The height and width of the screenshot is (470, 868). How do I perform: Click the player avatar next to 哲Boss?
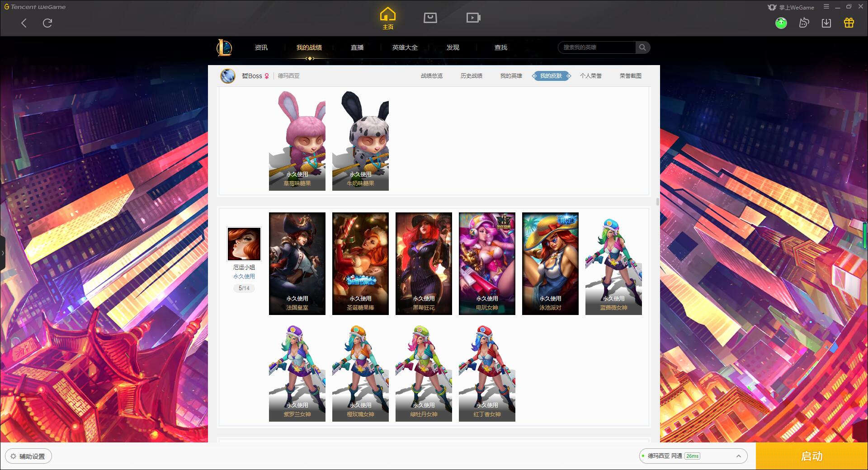(228, 76)
